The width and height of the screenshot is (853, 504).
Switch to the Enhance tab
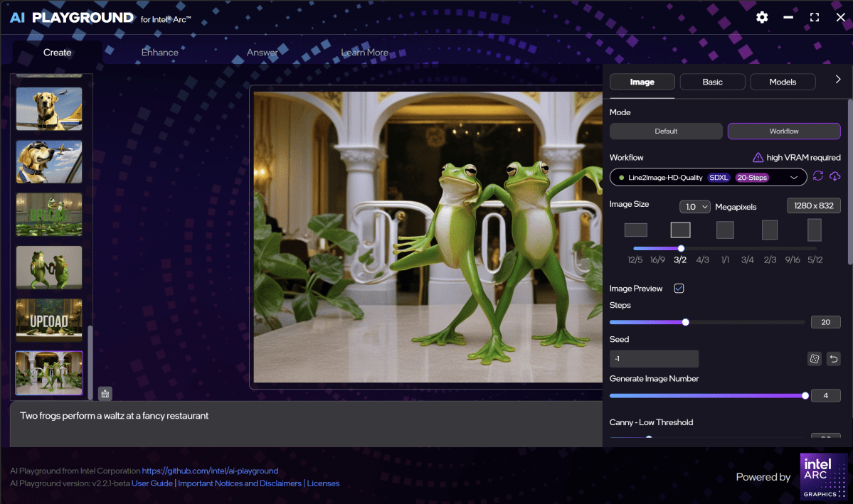click(159, 52)
